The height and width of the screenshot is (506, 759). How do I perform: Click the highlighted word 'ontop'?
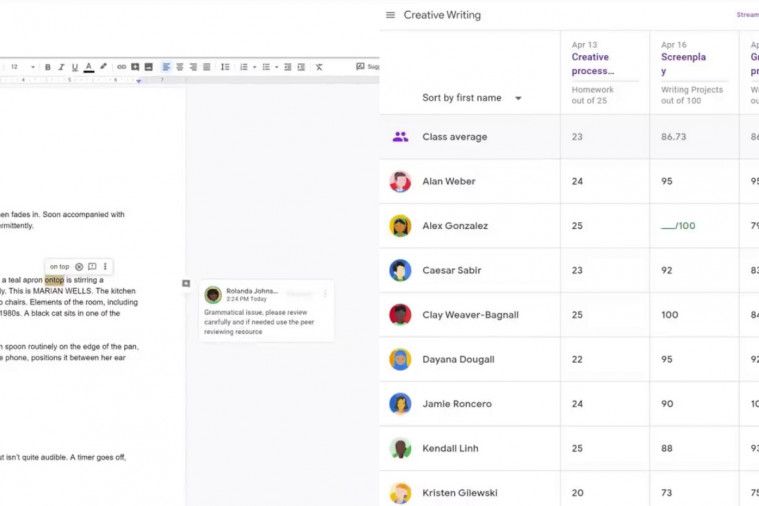point(54,280)
